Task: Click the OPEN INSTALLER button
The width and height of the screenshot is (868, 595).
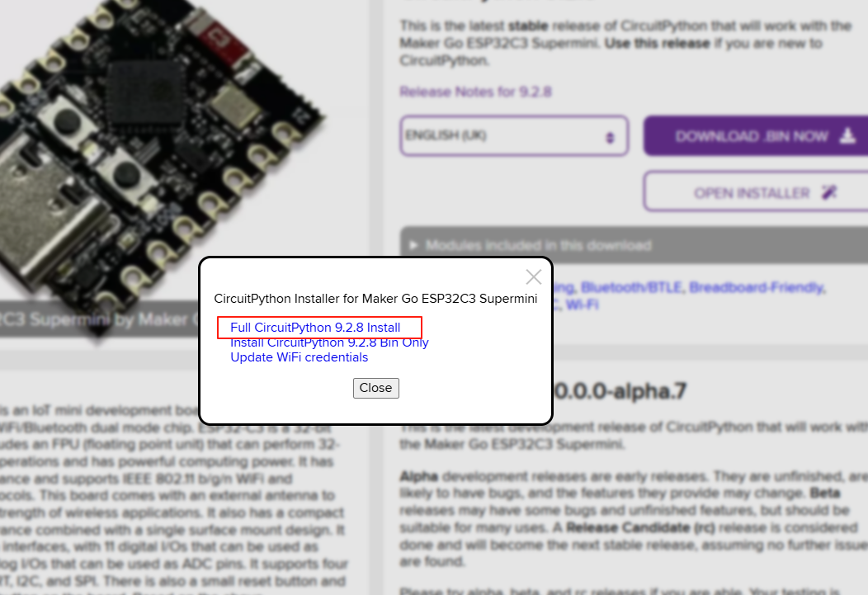Action: pos(756,191)
